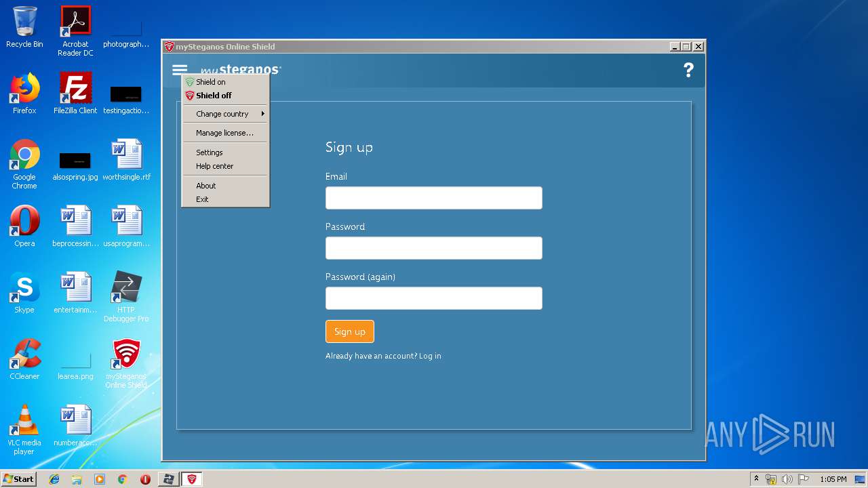Select Shield off in the menu
The height and width of the screenshot is (488, 868).
(x=226, y=96)
